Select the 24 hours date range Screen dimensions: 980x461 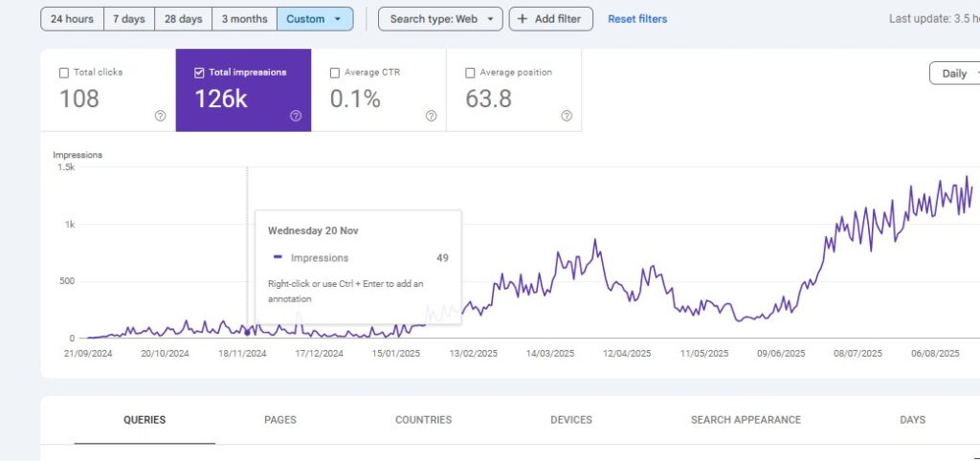(72, 19)
